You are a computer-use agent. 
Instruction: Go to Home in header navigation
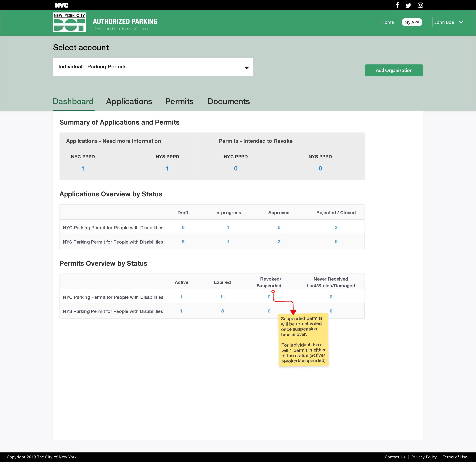387,22
